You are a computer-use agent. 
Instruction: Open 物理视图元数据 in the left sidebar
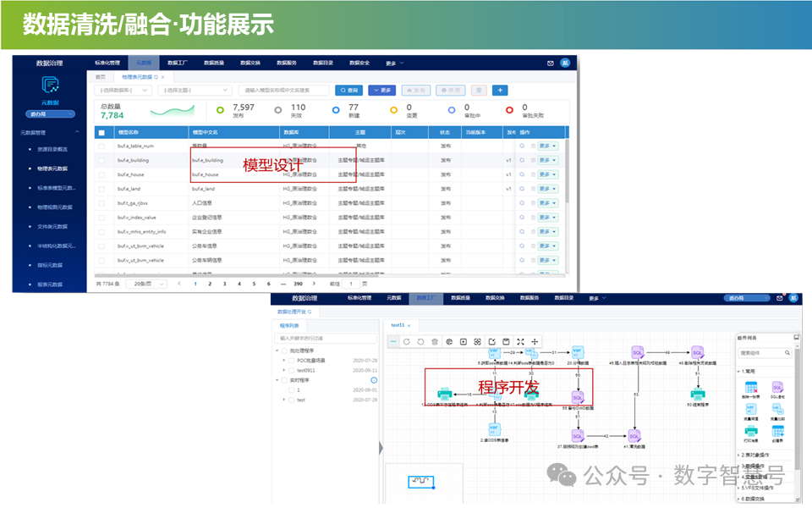(55, 207)
